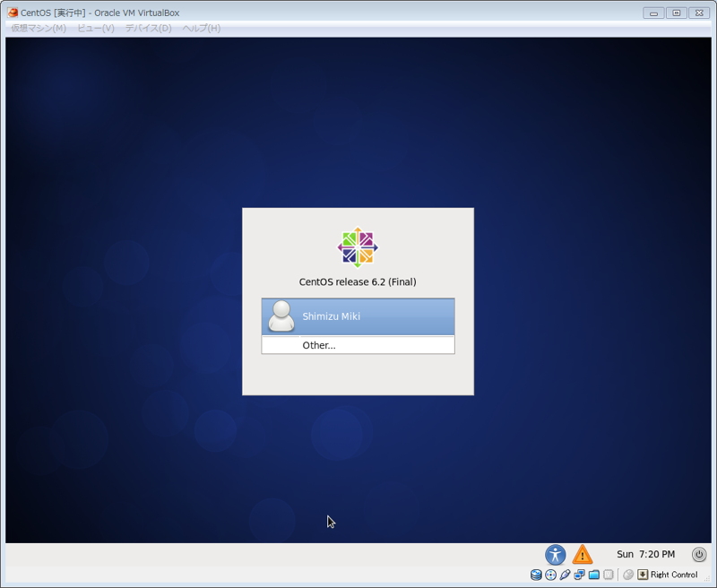Click the keyboard capture arrow icon
The image size is (717, 588).
tap(643, 575)
